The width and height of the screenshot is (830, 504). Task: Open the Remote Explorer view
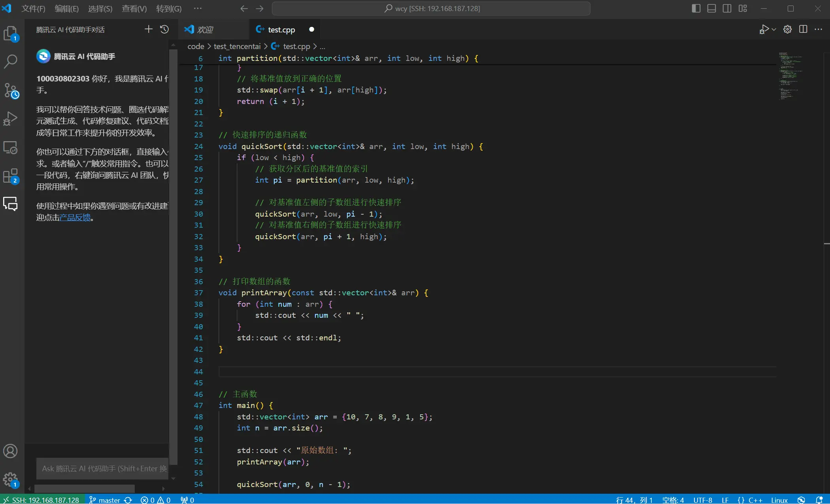click(x=11, y=147)
